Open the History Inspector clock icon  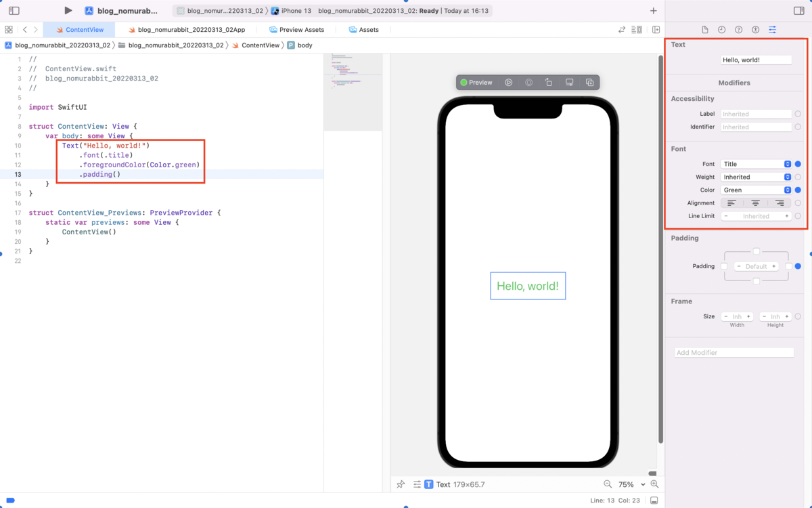point(722,29)
